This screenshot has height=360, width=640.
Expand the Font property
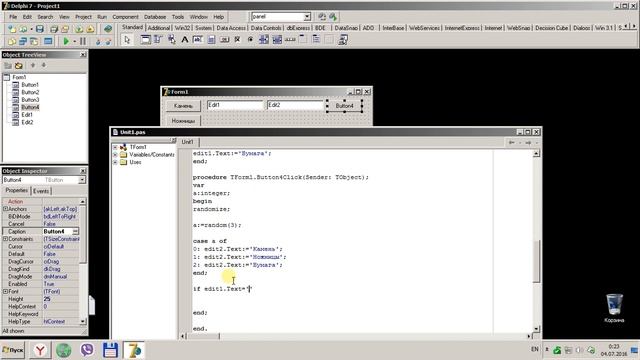point(5,291)
